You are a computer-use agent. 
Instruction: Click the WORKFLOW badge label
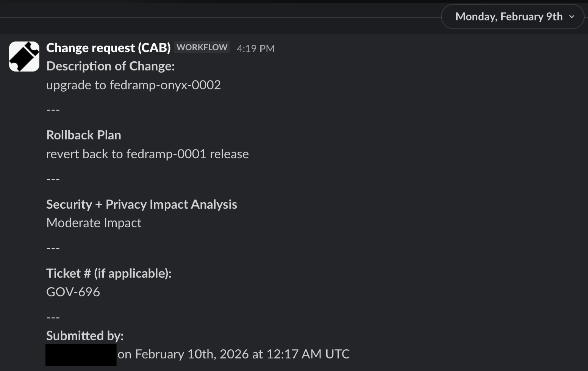[x=202, y=47]
